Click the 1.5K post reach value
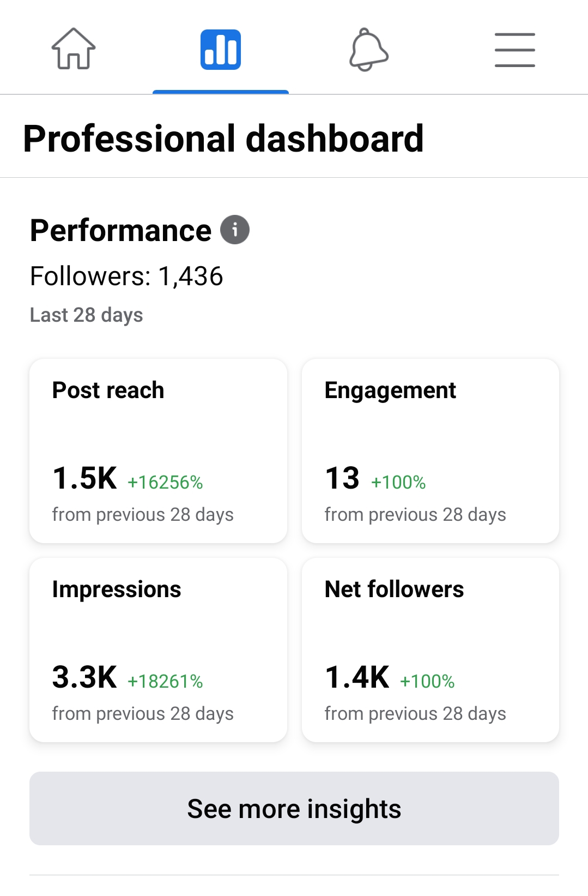Image resolution: width=588 pixels, height=896 pixels. point(84,478)
